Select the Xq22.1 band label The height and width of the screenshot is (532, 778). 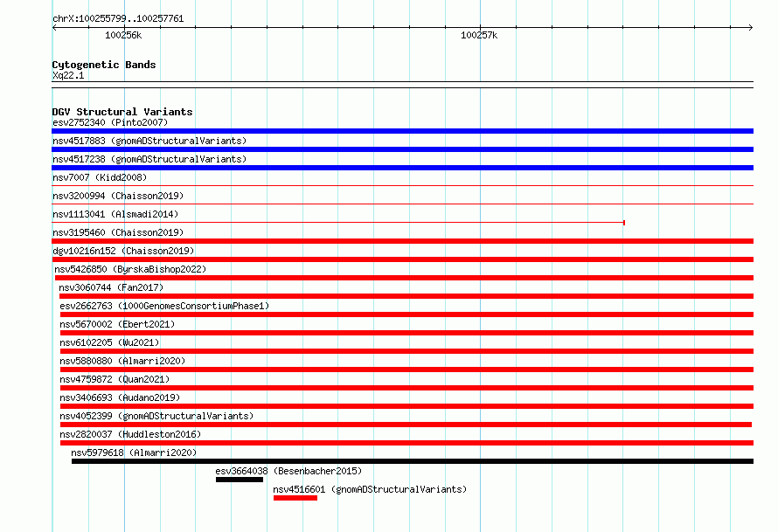pyautogui.click(x=68, y=75)
